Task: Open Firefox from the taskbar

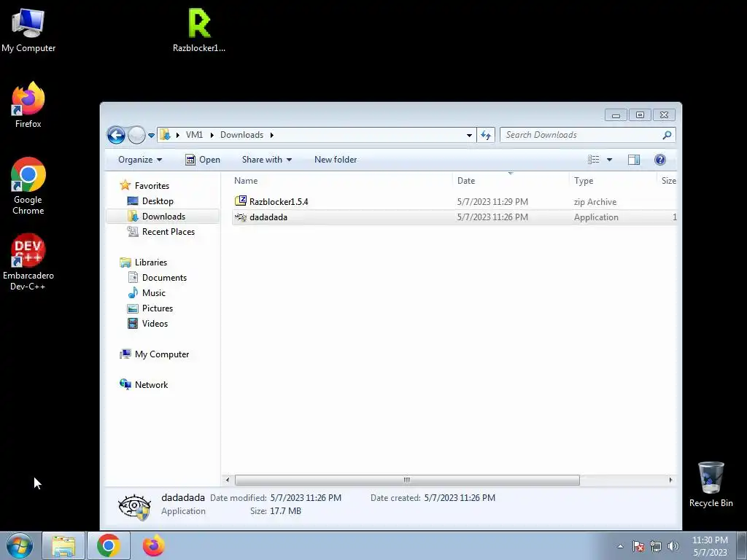Action: (153, 545)
